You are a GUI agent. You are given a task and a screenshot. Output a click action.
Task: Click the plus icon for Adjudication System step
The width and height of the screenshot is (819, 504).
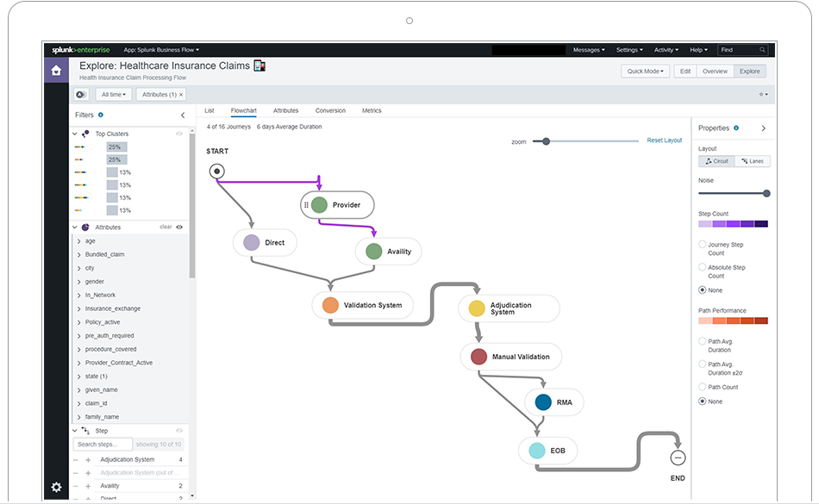tap(88, 460)
